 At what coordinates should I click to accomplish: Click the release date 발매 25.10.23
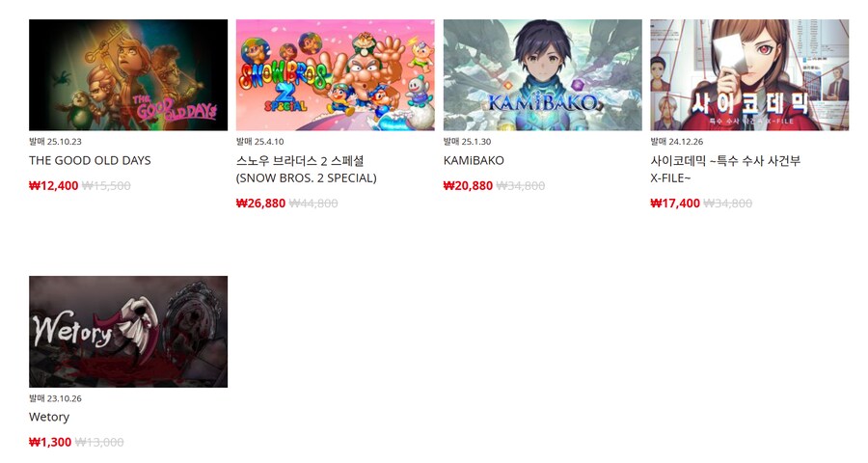pyautogui.click(x=55, y=142)
